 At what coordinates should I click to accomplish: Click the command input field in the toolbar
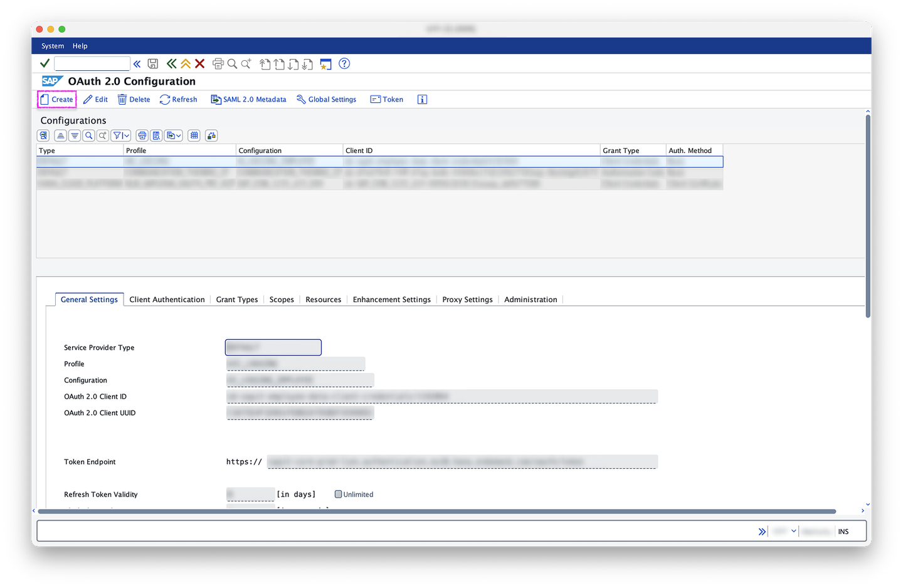click(x=92, y=63)
